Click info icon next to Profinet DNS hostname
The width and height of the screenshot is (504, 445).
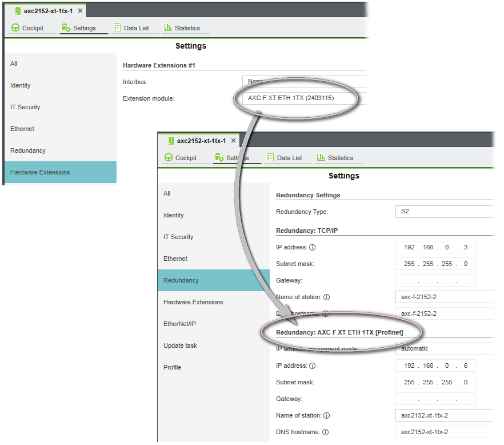(325, 432)
